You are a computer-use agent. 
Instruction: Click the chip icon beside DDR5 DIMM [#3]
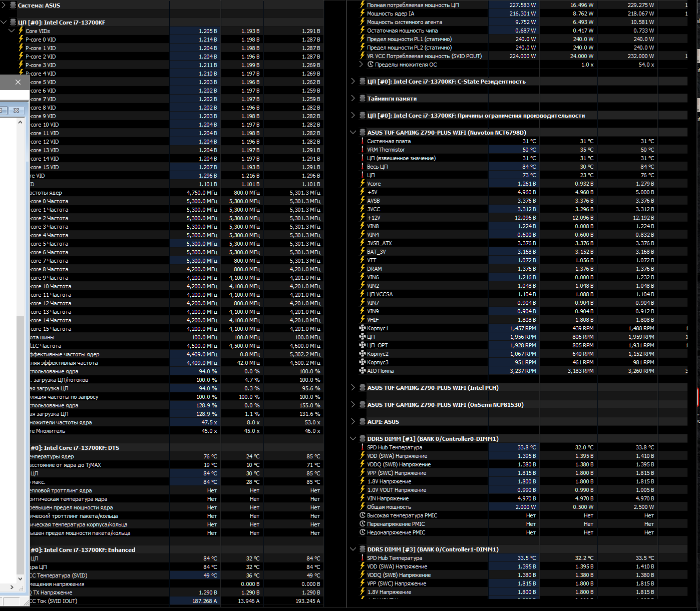coord(363,549)
